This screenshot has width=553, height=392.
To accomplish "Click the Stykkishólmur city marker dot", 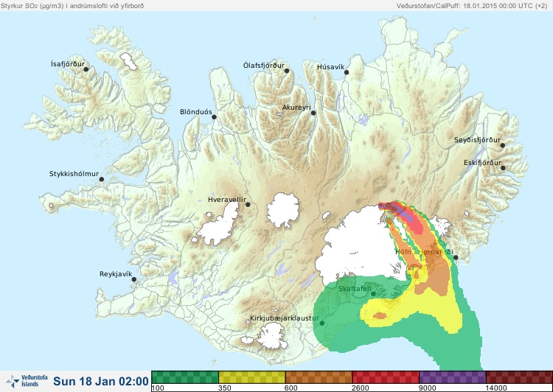I will (x=102, y=179).
